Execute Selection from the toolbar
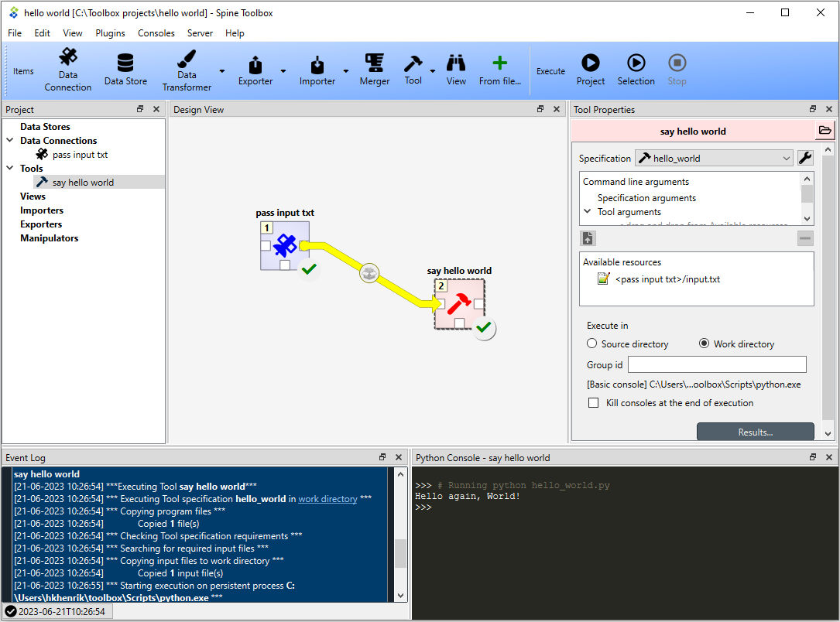The height and width of the screenshot is (622, 840). [x=636, y=70]
